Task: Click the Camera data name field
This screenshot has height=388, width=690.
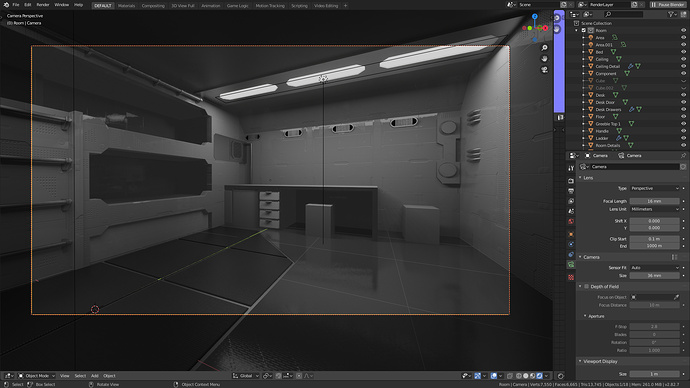Action: coord(634,167)
